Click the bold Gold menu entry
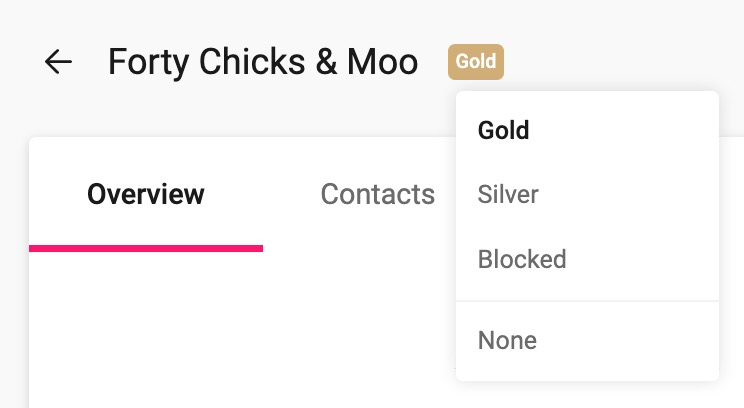This screenshot has width=744, height=408. (x=503, y=130)
